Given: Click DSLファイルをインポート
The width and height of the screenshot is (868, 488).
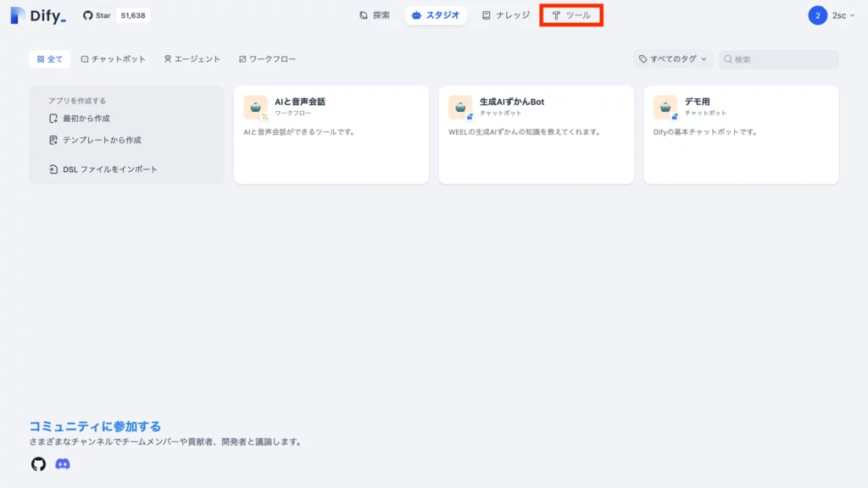Looking at the screenshot, I should (x=102, y=170).
